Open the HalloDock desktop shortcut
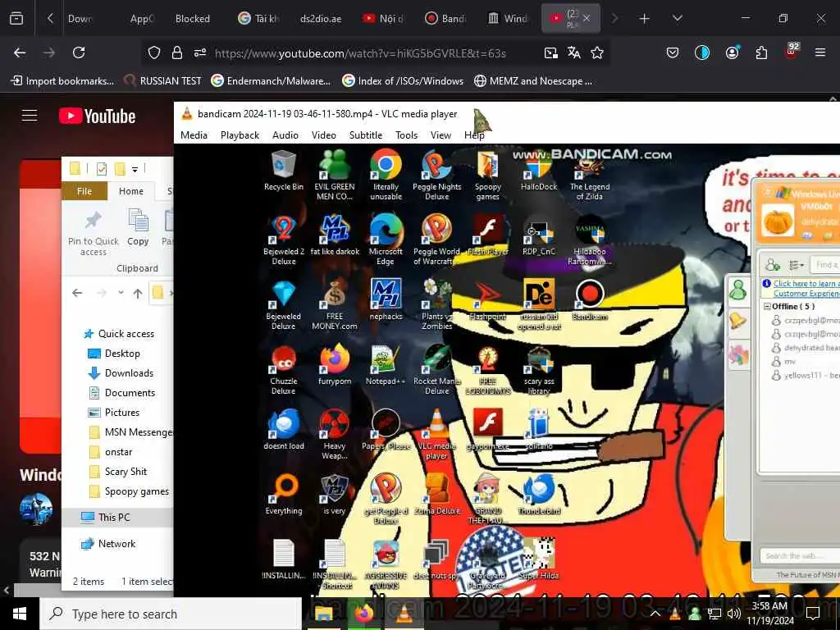 click(x=539, y=171)
